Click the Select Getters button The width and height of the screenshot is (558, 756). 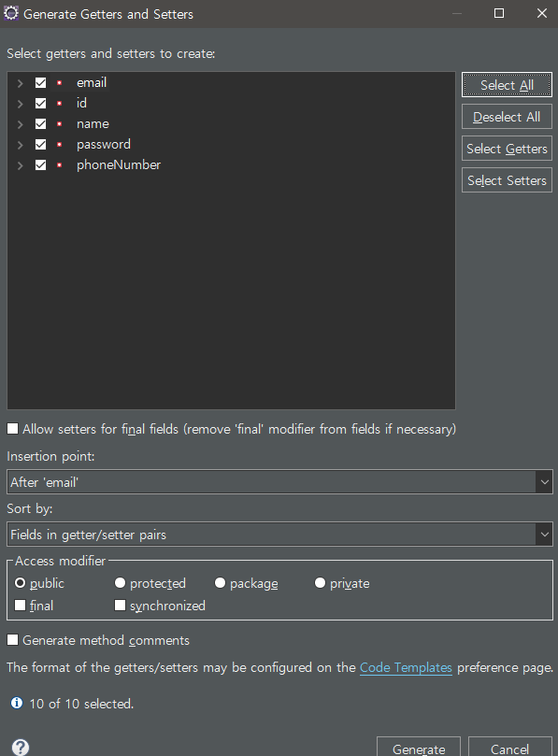[x=507, y=149]
